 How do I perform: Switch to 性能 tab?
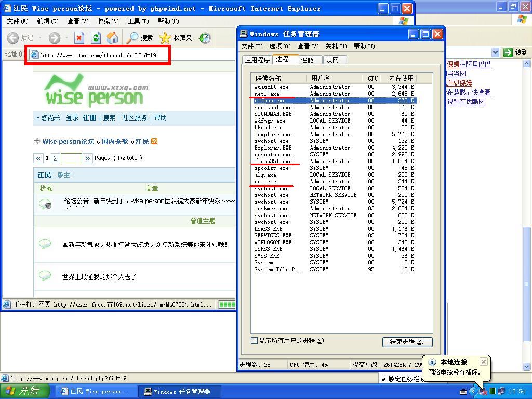[308, 60]
